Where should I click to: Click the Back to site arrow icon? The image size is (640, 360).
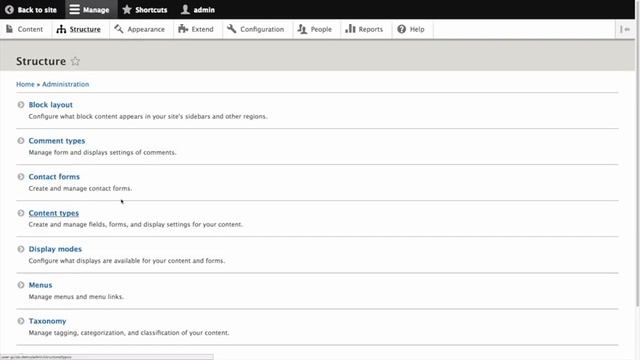[x=9, y=9]
